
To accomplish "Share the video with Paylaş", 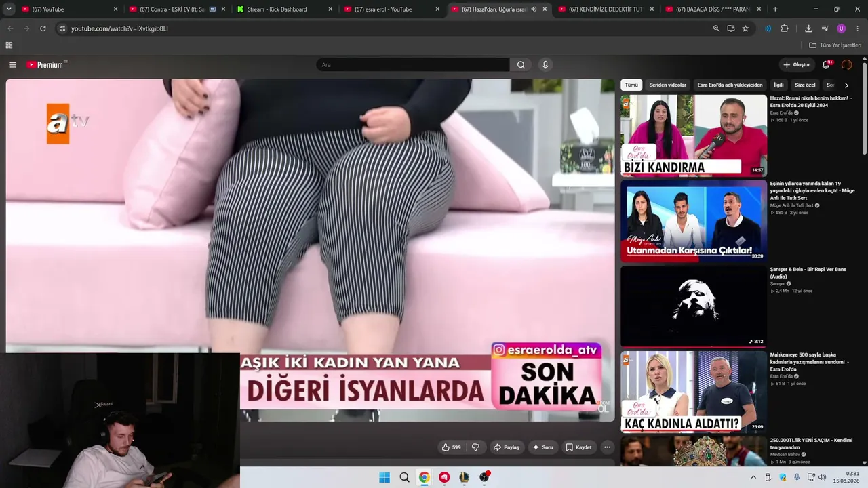I will click(506, 447).
